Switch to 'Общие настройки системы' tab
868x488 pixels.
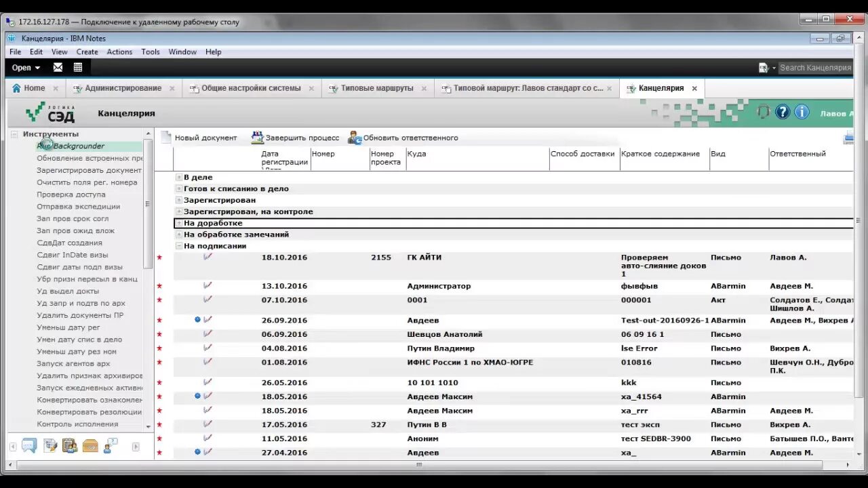click(x=251, y=88)
